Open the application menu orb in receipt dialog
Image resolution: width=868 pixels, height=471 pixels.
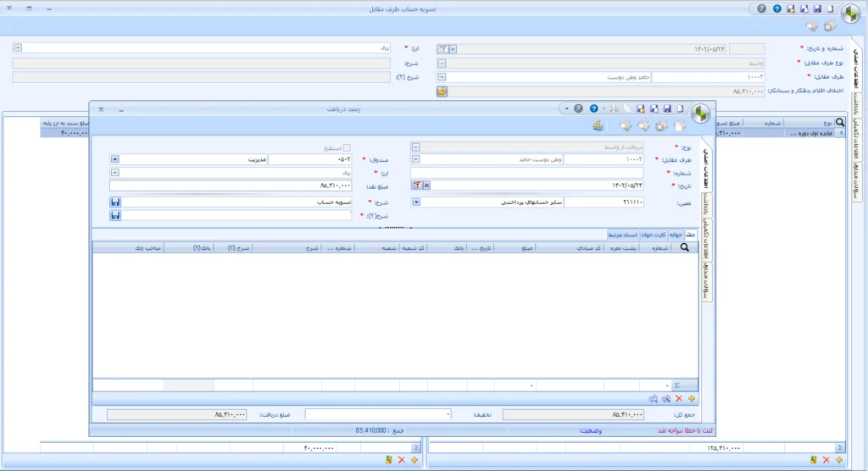(700, 114)
